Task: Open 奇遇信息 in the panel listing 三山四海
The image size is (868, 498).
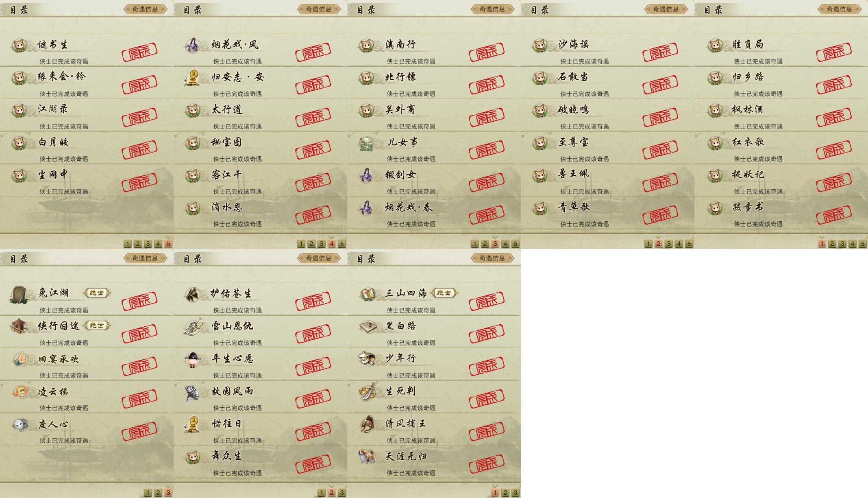Action: pos(492,258)
